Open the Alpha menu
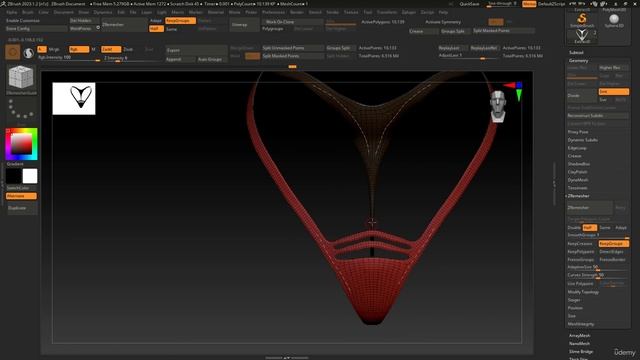640x360 pixels. [11, 12]
